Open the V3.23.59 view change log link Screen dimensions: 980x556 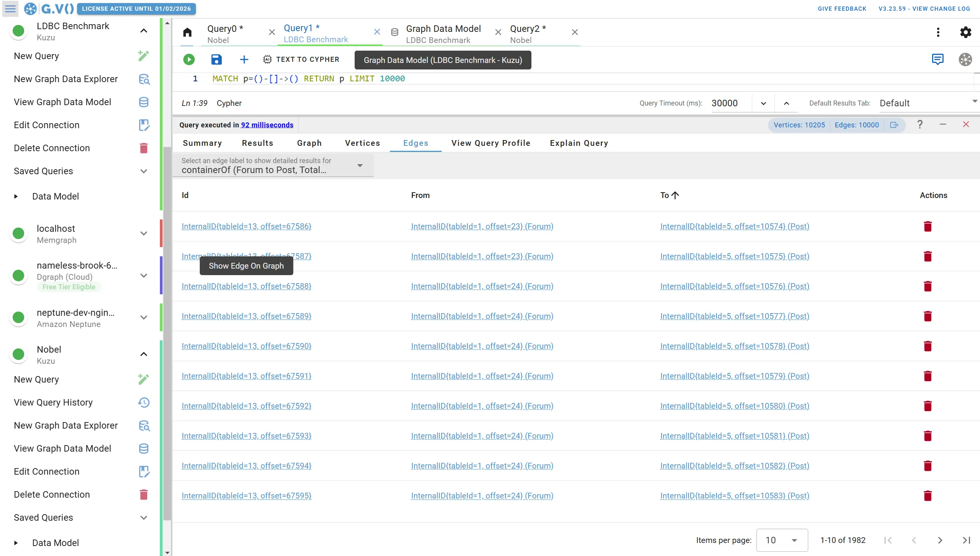click(x=924, y=8)
